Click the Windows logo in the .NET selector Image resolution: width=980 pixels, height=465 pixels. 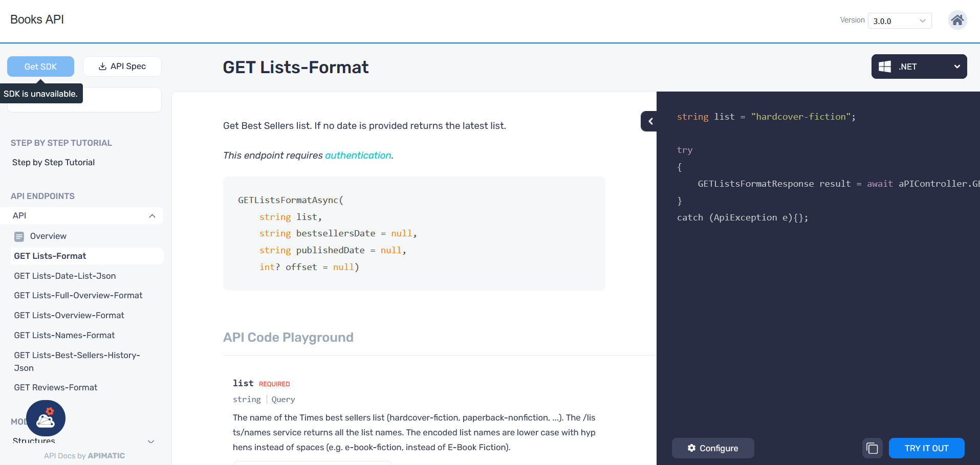(885, 67)
